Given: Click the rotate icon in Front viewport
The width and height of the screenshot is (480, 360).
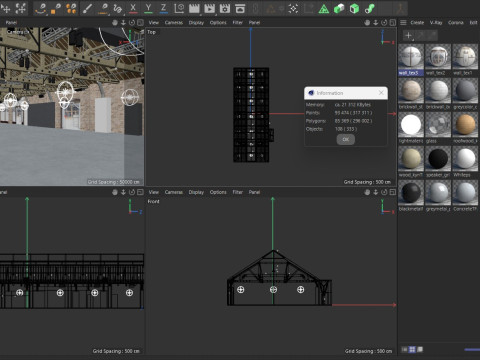Looking at the screenshot, I should tap(384, 192).
